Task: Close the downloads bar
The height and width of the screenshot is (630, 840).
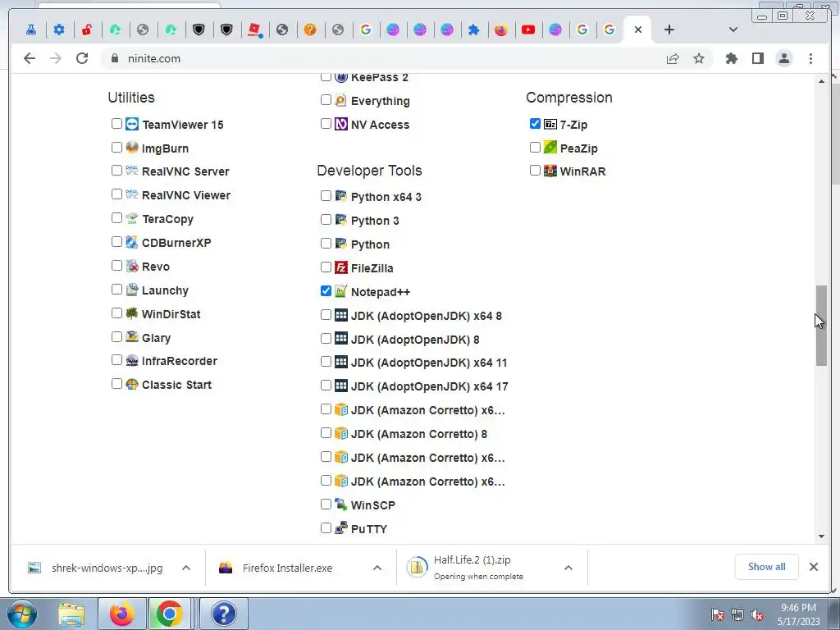Action: tap(813, 567)
